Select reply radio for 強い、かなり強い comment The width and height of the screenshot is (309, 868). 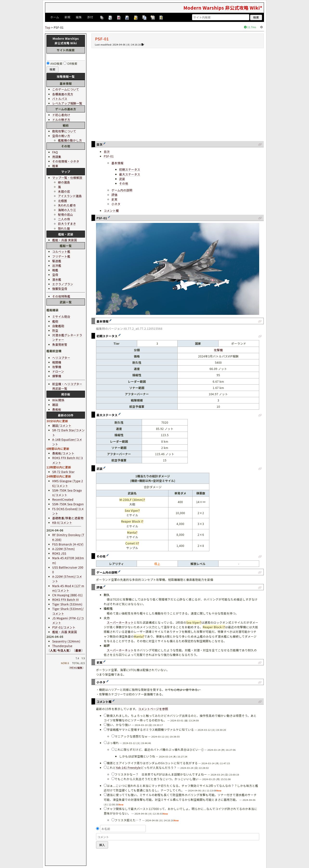(x=105, y=725)
